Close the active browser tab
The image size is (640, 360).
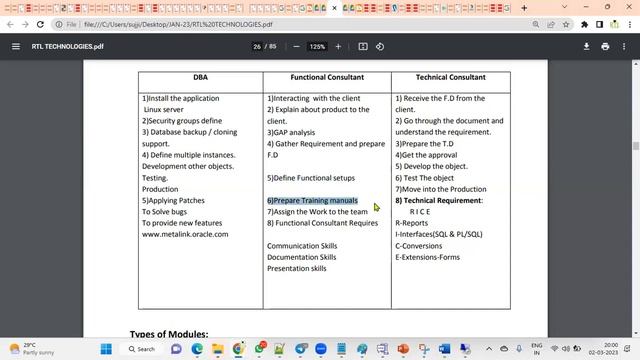click(334, 8)
